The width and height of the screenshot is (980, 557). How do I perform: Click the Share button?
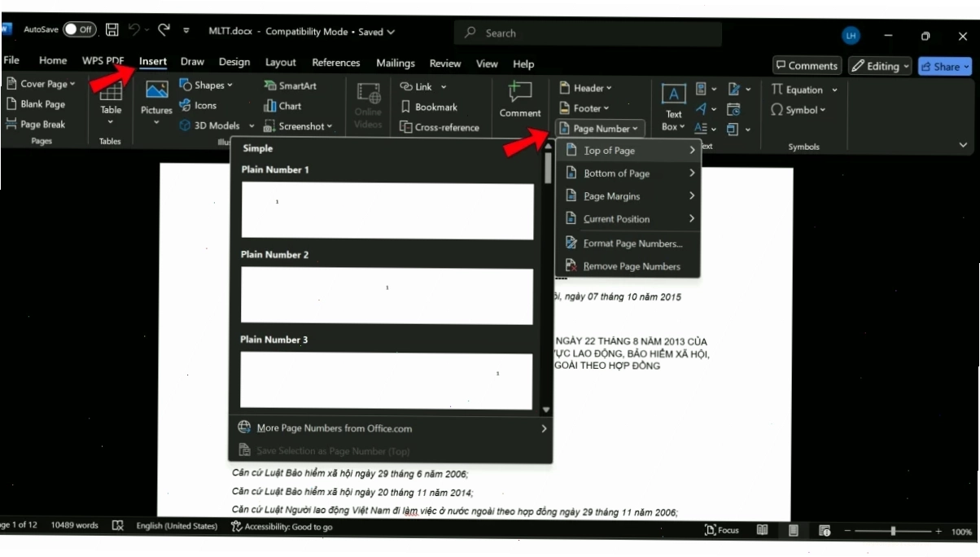(944, 67)
